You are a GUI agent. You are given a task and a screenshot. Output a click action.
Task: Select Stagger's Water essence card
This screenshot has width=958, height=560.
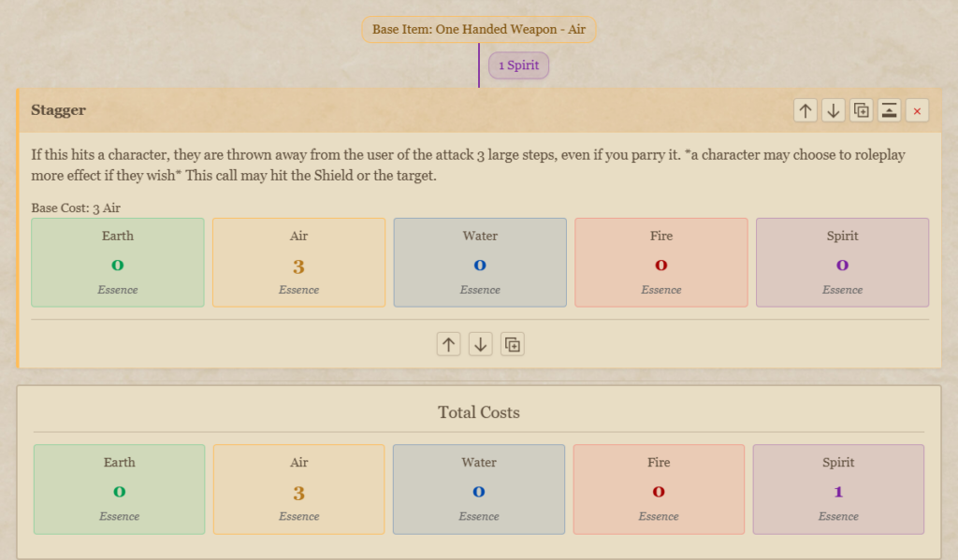pos(480,263)
